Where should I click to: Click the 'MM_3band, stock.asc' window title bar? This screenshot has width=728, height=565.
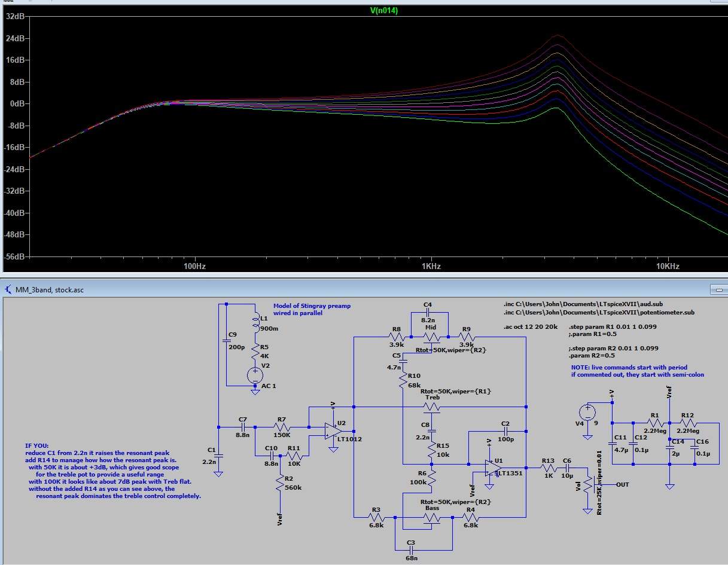364,289
